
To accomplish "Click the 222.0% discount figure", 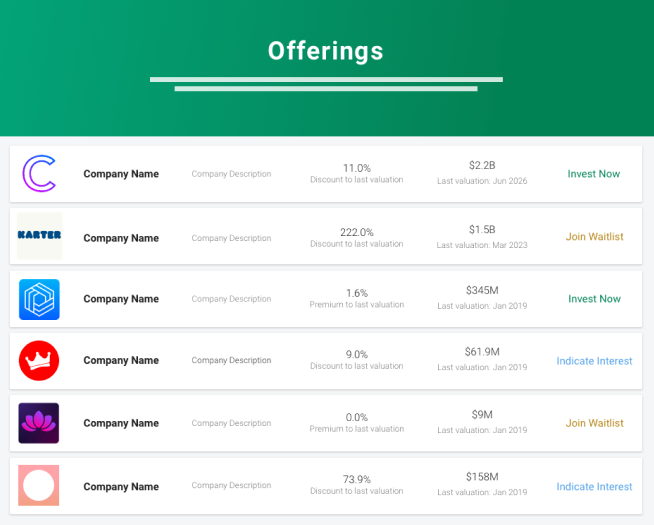I will [357, 232].
